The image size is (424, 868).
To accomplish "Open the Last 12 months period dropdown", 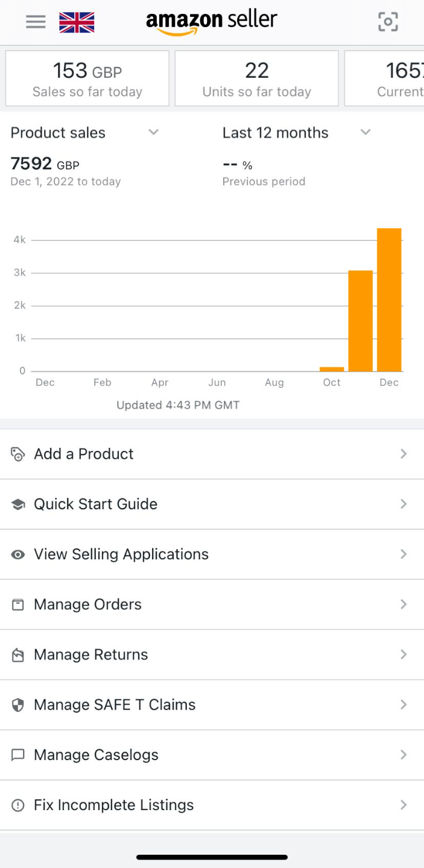I will [365, 133].
